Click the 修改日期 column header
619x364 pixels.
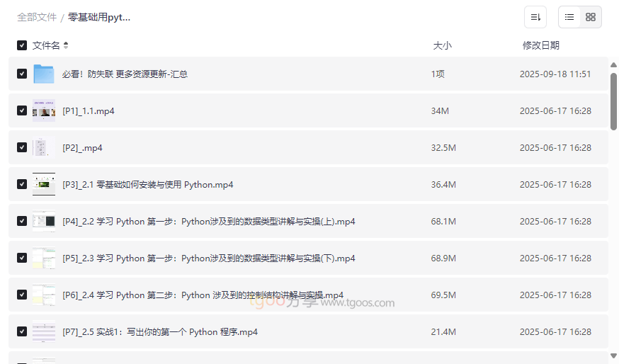point(540,45)
